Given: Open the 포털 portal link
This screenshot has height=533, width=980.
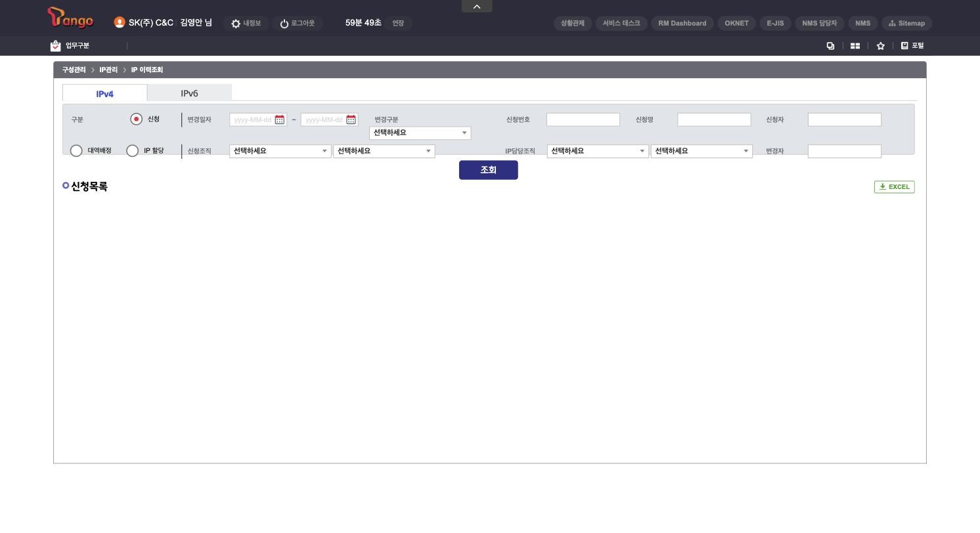Looking at the screenshot, I should point(912,46).
